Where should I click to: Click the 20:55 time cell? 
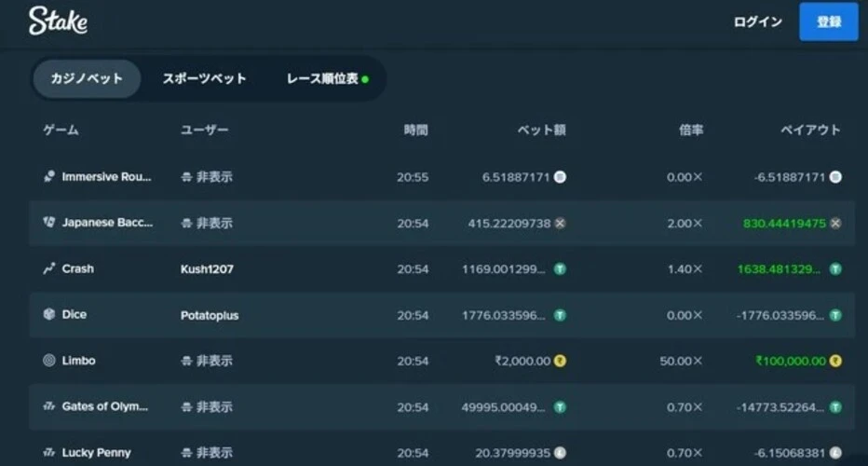pyautogui.click(x=413, y=177)
